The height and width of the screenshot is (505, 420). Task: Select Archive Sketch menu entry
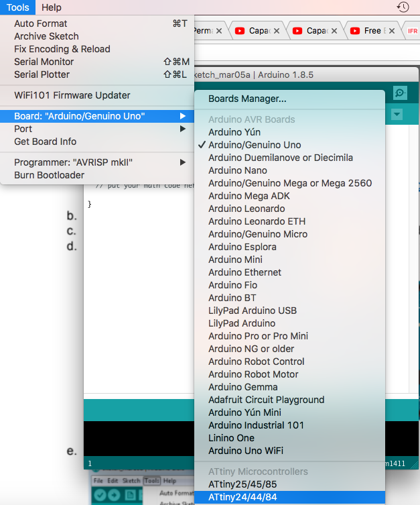pos(97,36)
